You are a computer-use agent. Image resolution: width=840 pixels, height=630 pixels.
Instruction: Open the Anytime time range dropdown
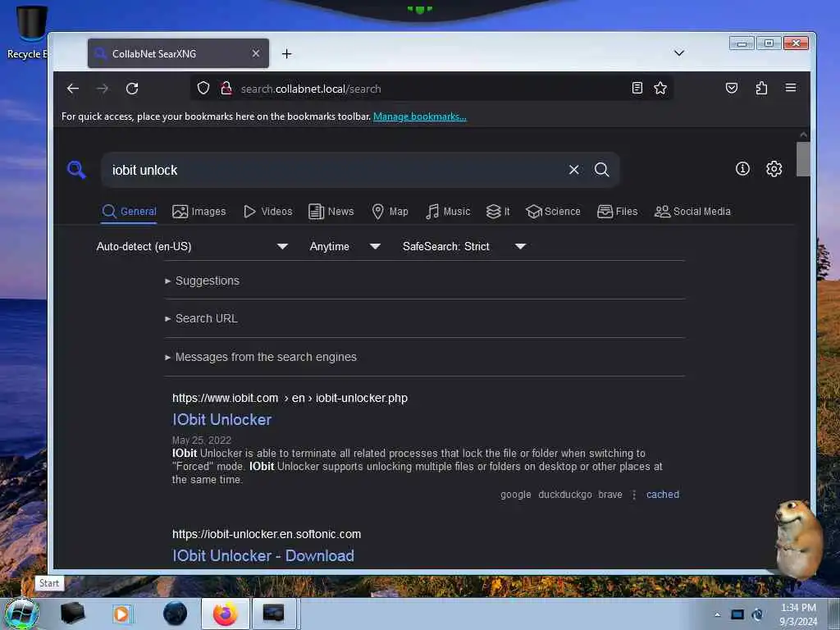(345, 246)
